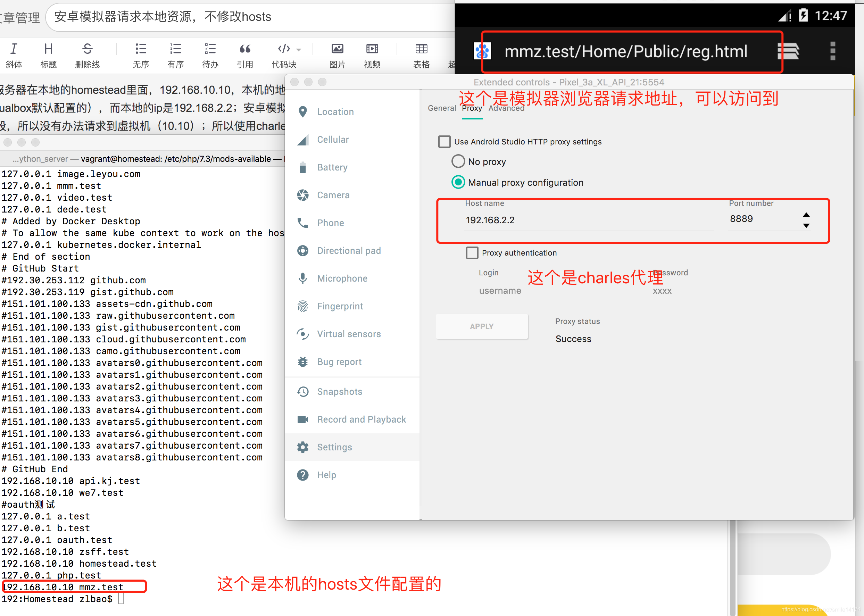864x616 pixels.
Task: Decrease port number with down stepper arrow
Action: coord(806,226)
